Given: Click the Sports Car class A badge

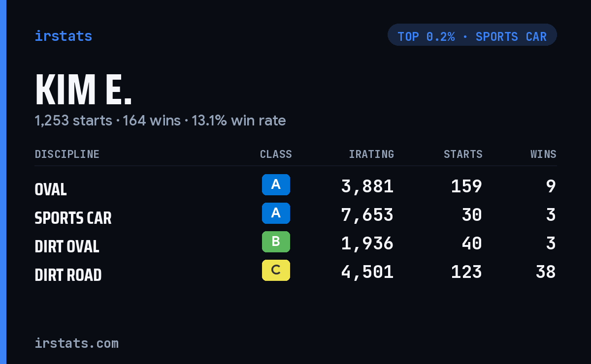Looking at the screenshot, I should [276, 213].
